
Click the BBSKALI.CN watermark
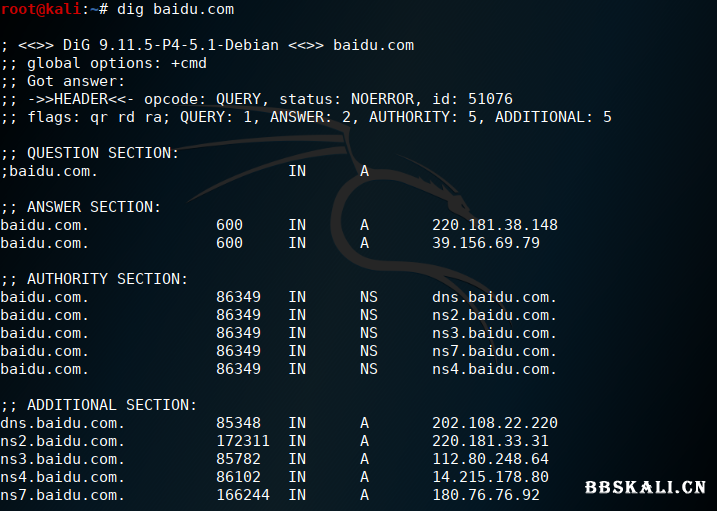coord(645,488)
